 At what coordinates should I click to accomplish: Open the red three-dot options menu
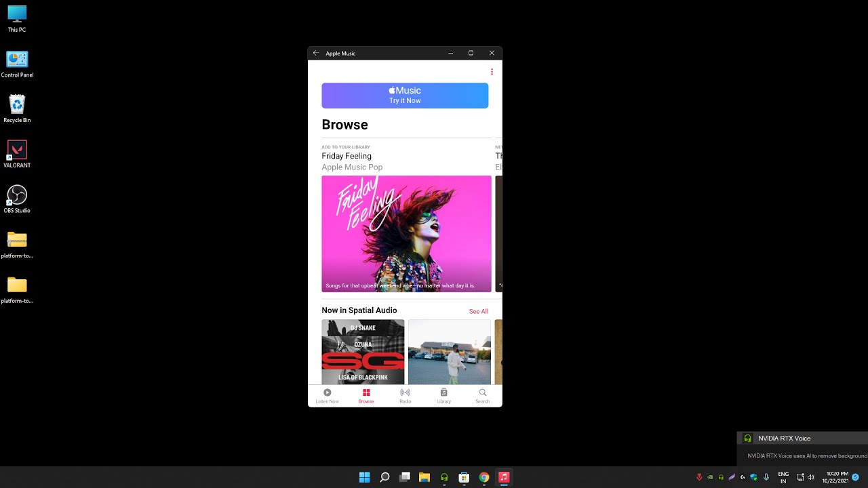(x=492, y=72)
